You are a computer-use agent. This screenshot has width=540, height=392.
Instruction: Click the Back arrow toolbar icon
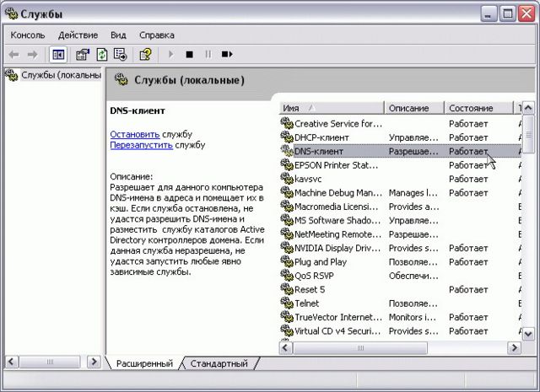[x=14, y=55]
